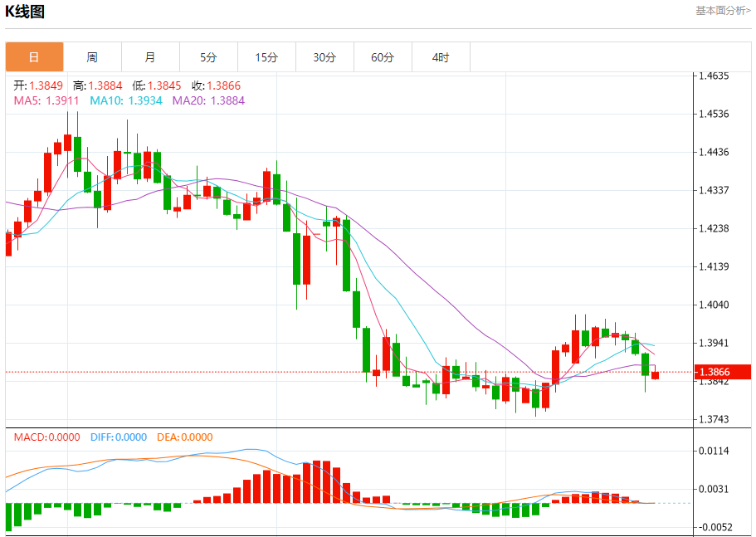Click the 开: 1.3849 open value

click(x=38, y=85)
